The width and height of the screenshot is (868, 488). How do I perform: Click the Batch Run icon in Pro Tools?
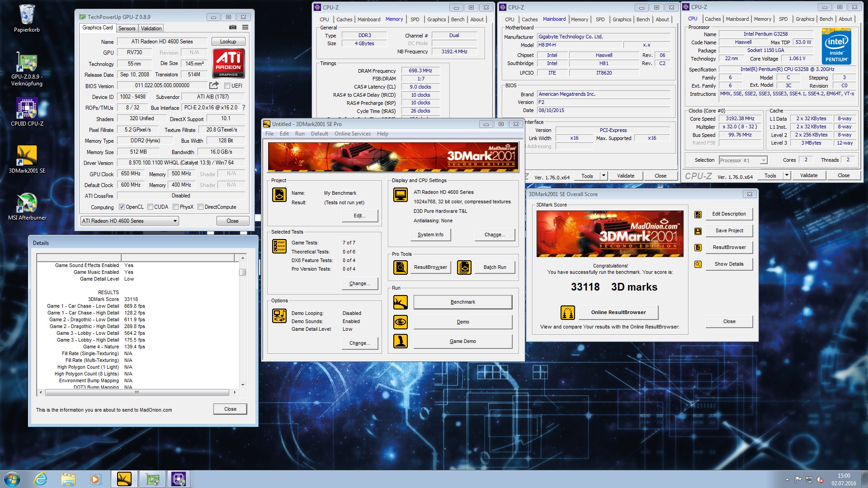coord(464,267)
